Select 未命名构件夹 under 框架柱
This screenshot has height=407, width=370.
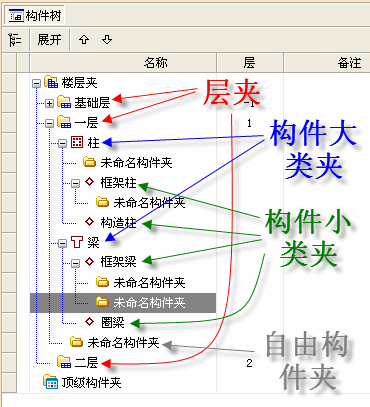149,203
